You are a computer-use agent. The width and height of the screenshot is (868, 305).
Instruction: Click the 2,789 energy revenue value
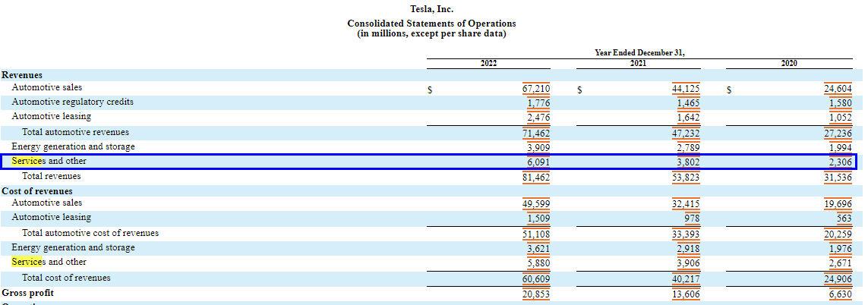(x=689, y=148)
